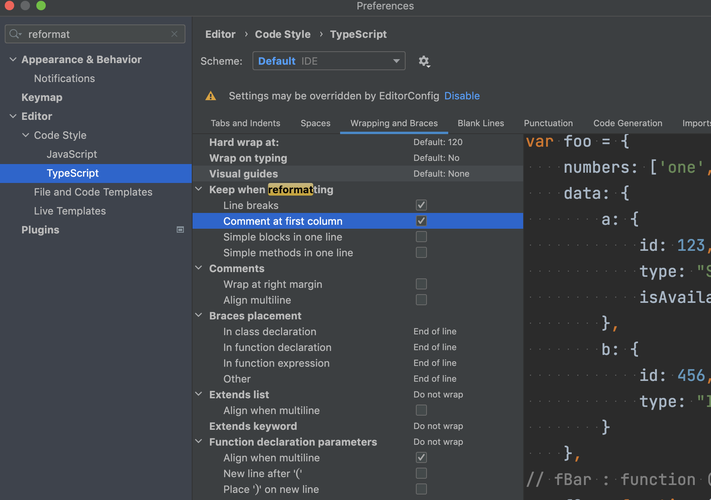The image size is (711, 500).
Task: Uncheck Comment at first column checkbox
Action: tap(421, 221)
